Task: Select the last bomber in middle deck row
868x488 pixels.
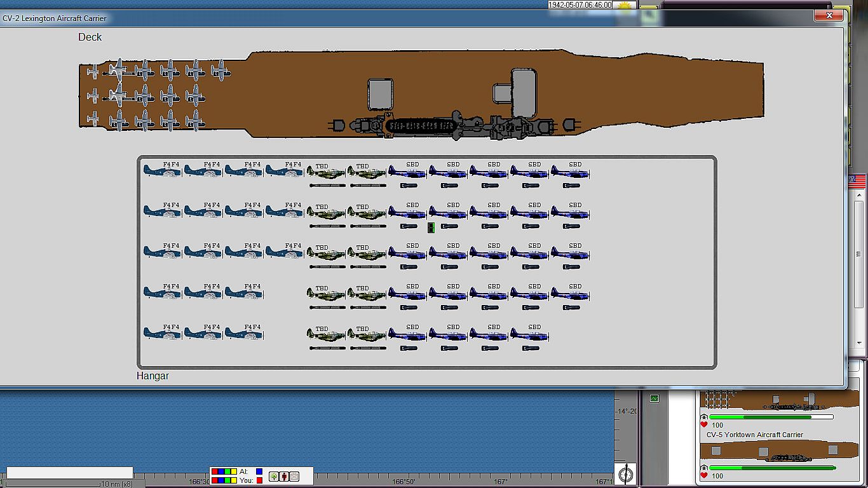Action: 195,95
